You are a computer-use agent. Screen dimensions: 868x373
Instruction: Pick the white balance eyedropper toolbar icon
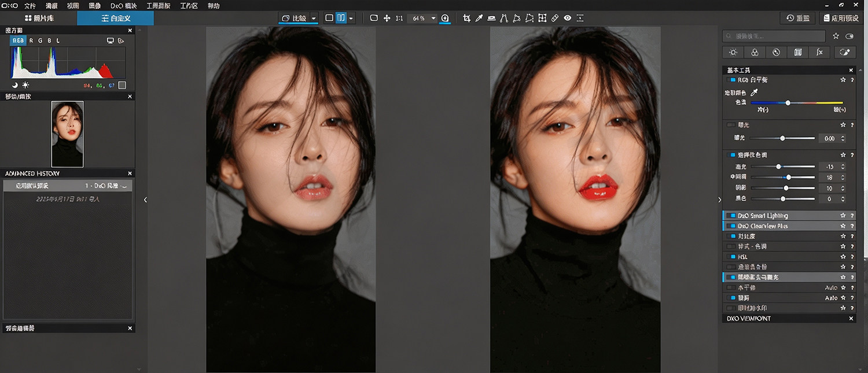[x=479, y=19]
